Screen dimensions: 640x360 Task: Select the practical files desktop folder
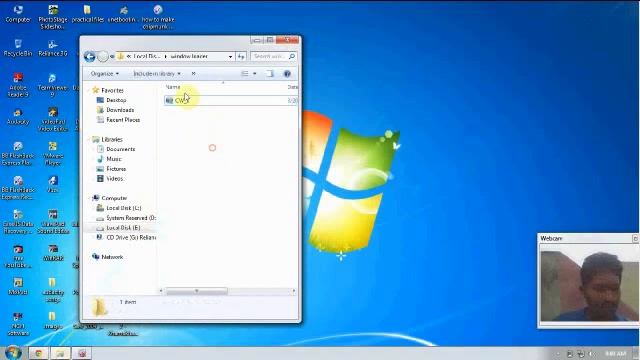click(x=87, y=13)
